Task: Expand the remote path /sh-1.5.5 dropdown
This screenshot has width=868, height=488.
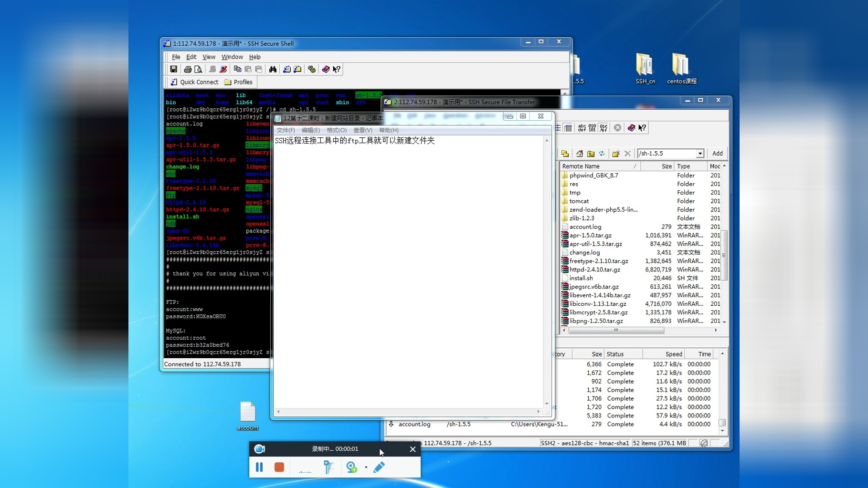Action: pyautogui.click(x=700, y=154)
